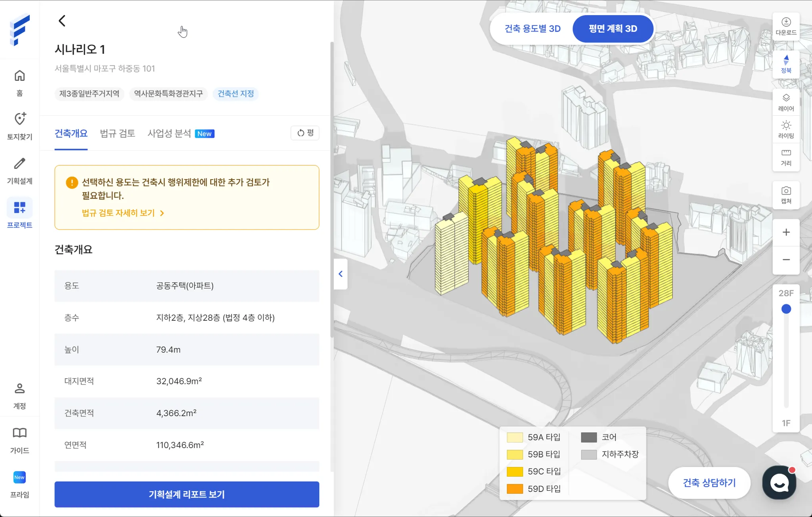Click 기획설계 리포트 보기 button
The width and height of the screenshot is (812, 517).
(187, 494)
